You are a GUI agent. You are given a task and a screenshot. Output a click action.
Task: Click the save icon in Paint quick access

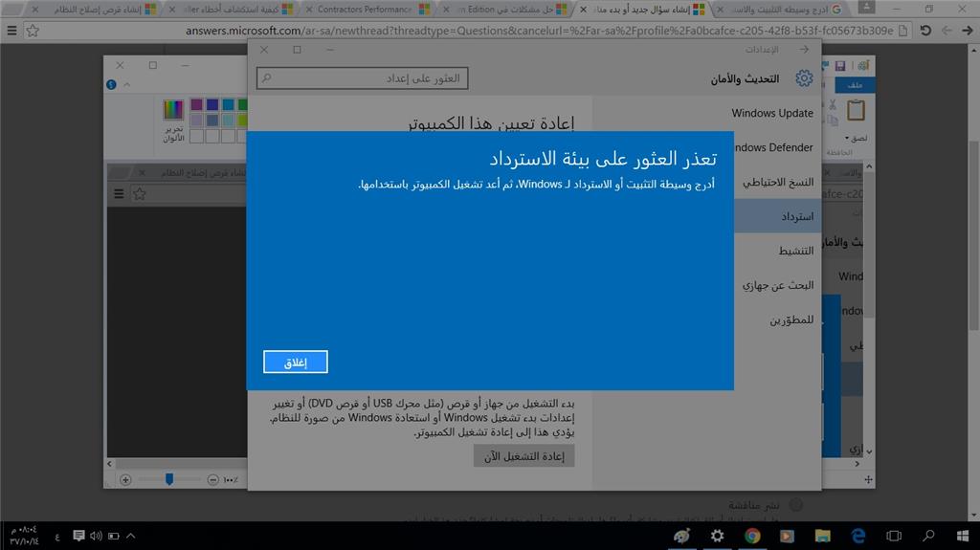(x=840, y=66)
